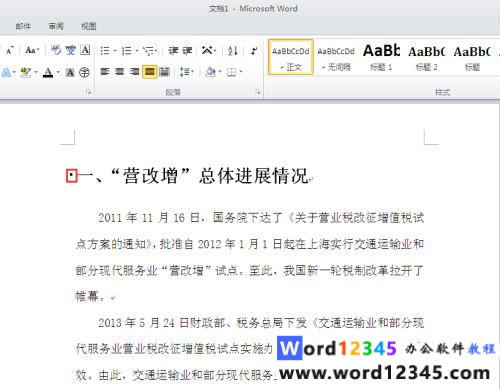Click the Sort A-Z icon
This screenshot has width=500, height=389.
233,51
